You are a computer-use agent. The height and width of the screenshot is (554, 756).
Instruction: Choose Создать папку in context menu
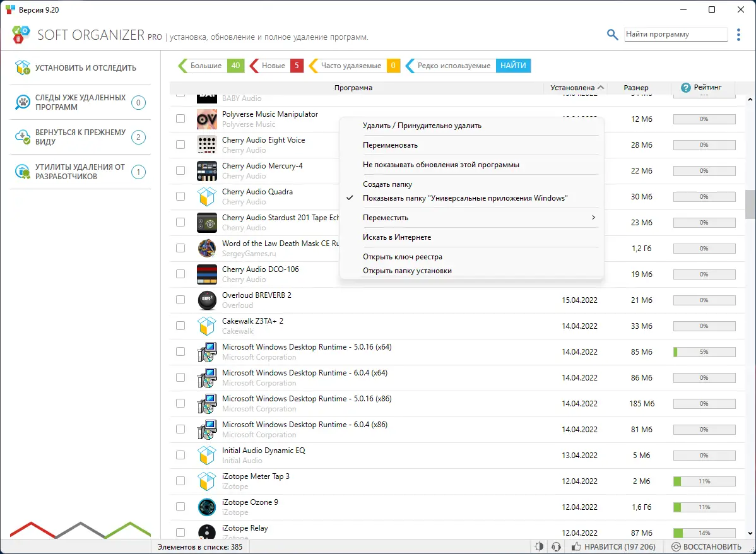point(471,184)
